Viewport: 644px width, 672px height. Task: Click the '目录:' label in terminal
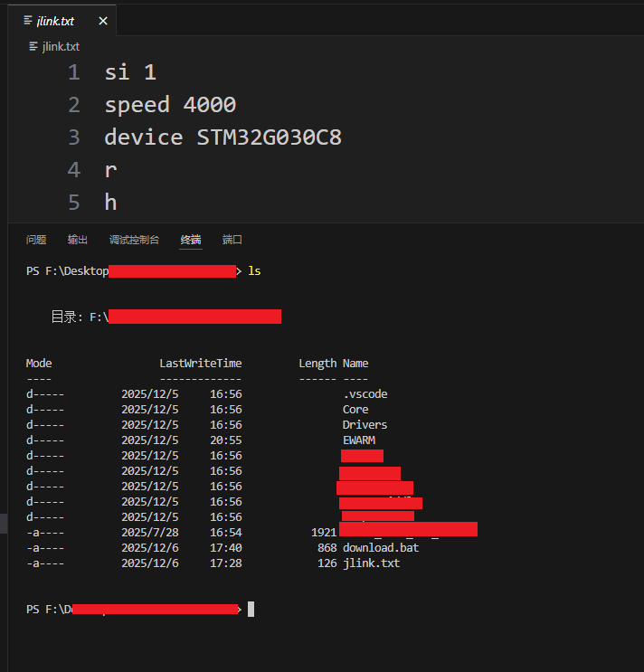click(66, 317)
